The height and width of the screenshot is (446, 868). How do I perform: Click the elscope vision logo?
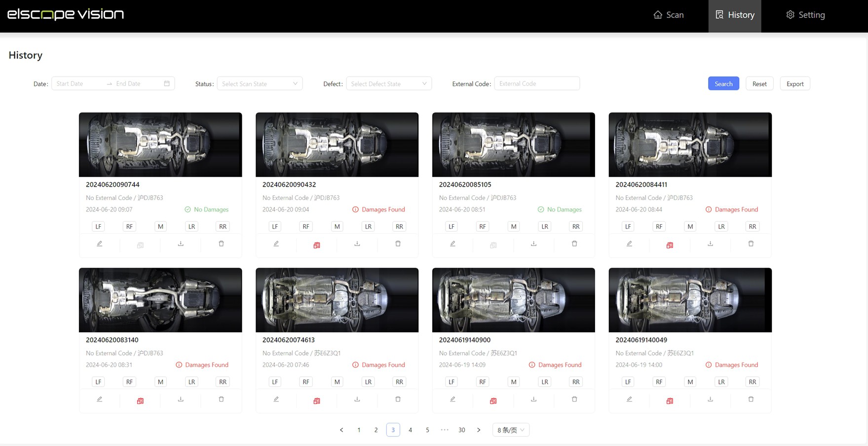click(66, 14)
